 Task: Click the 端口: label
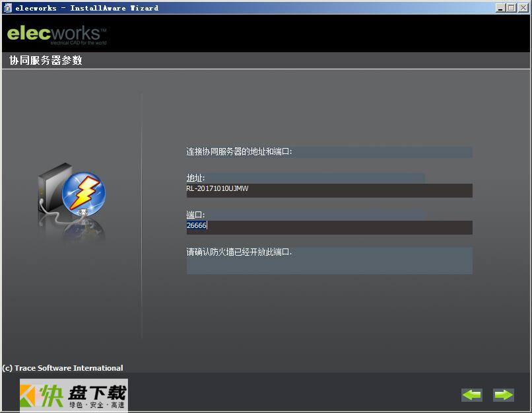tap(195, 215)
